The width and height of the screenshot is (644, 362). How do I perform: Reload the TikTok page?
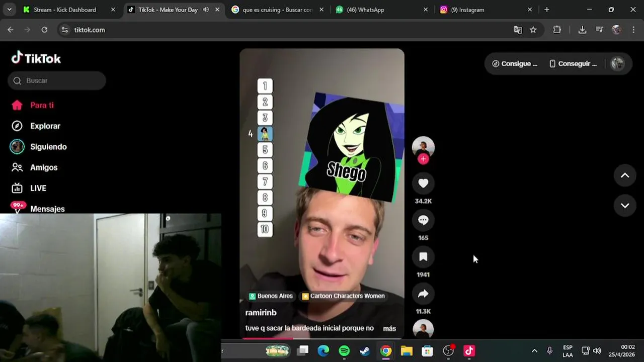click(44, 30)
